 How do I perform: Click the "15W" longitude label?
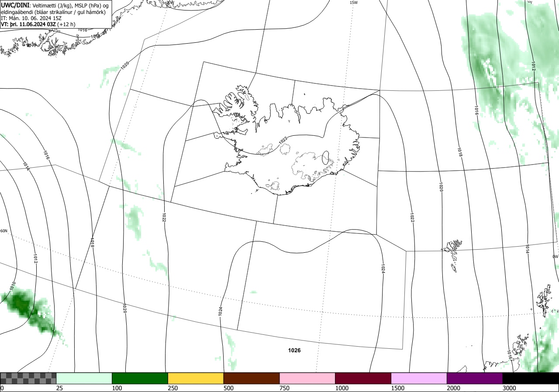(x=353, y=2)
